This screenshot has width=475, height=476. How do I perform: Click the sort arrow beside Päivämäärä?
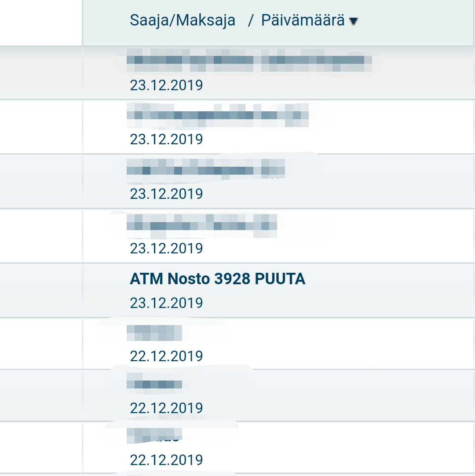pyautogui.click(x=354, y=22)
